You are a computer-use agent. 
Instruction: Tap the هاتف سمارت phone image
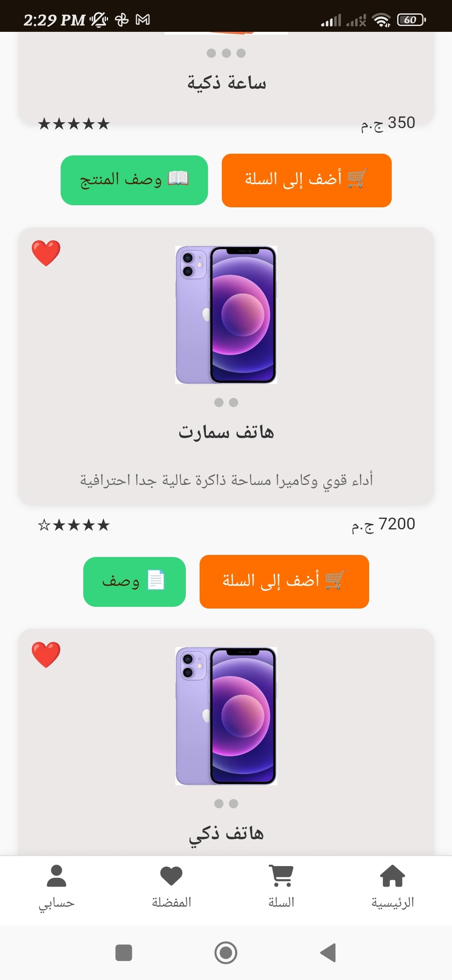(x=226, y=315)
